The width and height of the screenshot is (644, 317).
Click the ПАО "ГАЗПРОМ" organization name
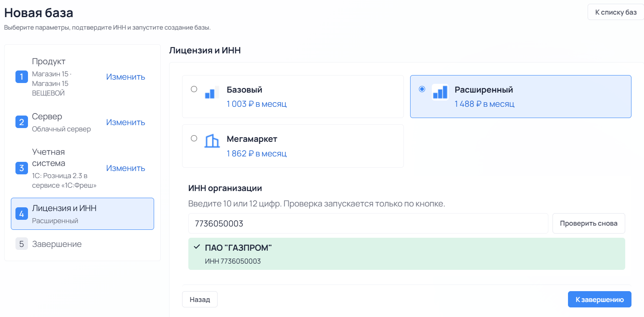(x=238, y=248)
